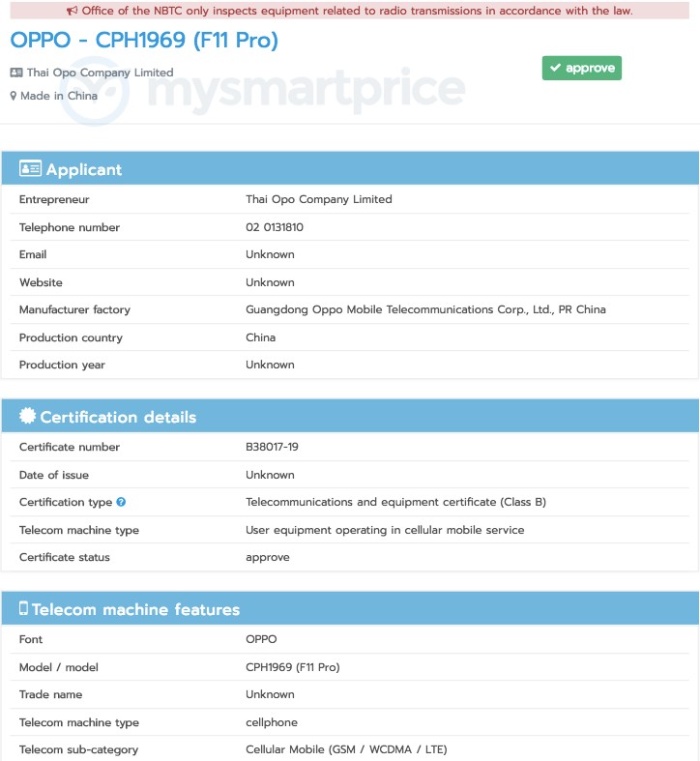Click the Model value CPH1969 (F11 Pro)
This screenshot has height=761, width=700.
click(293, 667)
